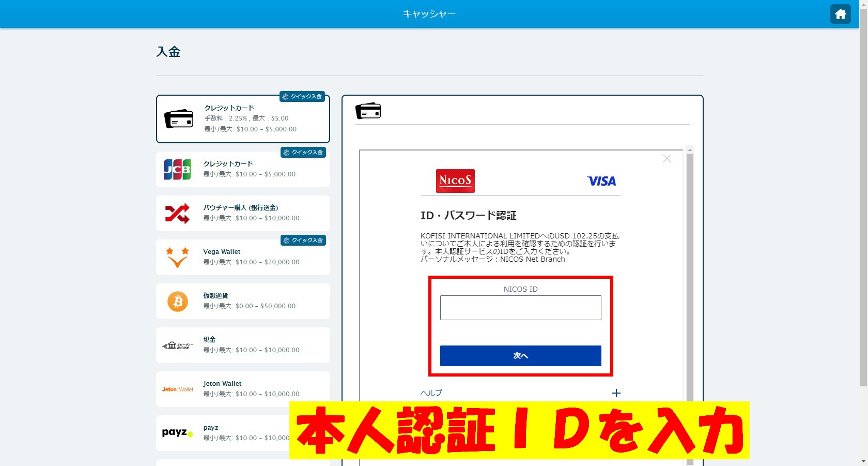Screen dimensions: 868x466
Task: Click the 仮想通貨 label text
Action: coord(215,296)
